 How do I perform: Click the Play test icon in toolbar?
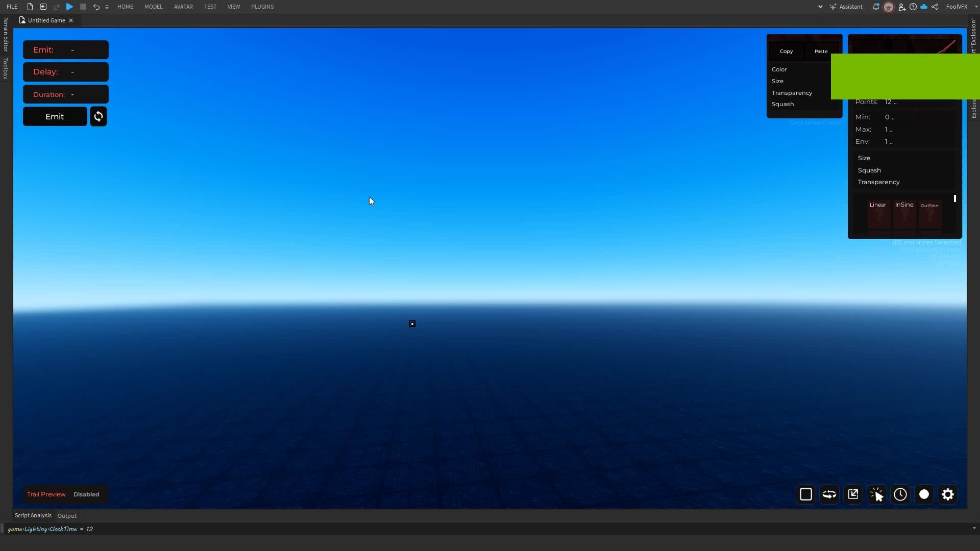click(69, 7)
